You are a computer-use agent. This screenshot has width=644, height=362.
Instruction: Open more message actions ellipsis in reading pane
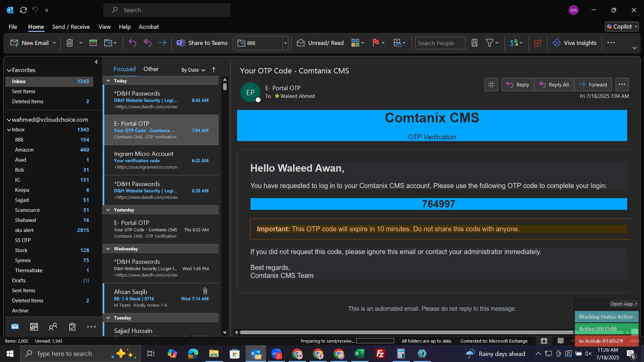[622, 84]
